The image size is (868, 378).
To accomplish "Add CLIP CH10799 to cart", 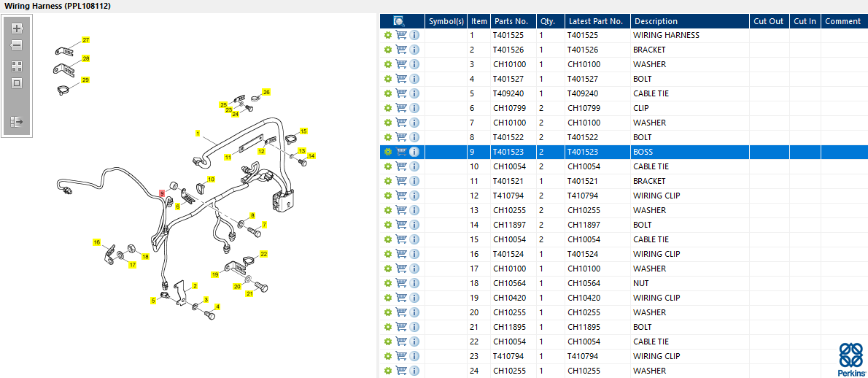I will [401, 108].
